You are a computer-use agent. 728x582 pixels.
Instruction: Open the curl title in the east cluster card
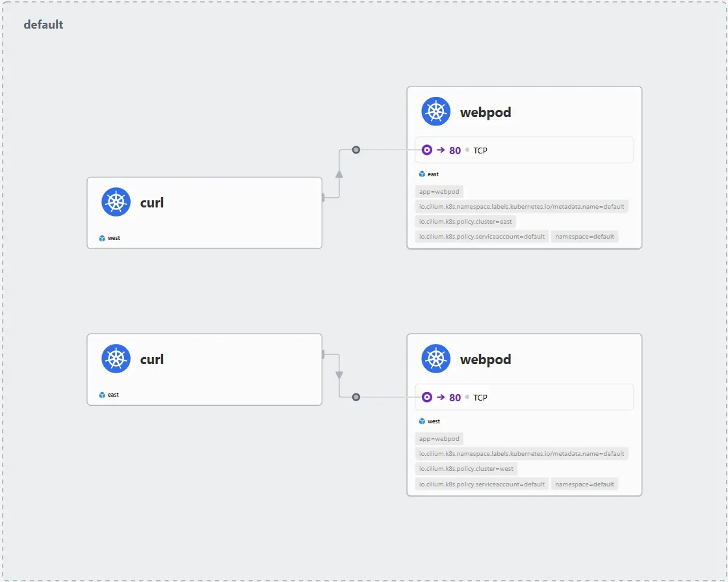point(152,360)
